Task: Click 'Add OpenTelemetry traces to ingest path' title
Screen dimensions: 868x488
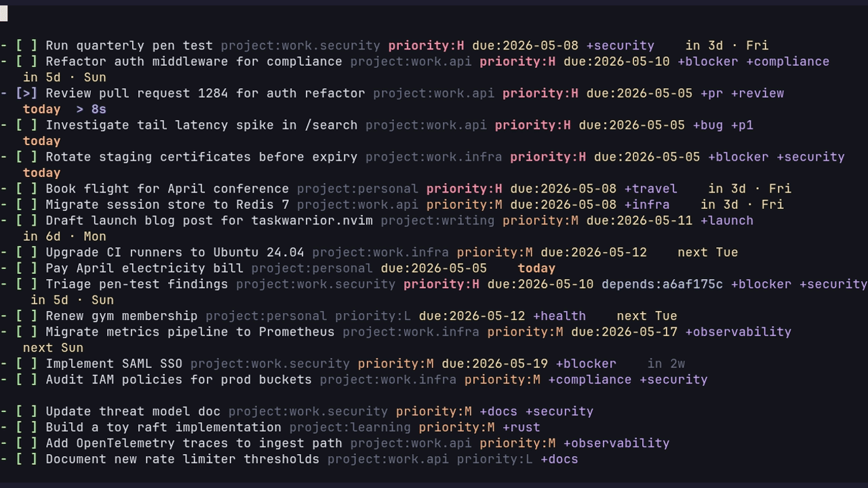Action: pyautogui.click(x=194, y=443)
